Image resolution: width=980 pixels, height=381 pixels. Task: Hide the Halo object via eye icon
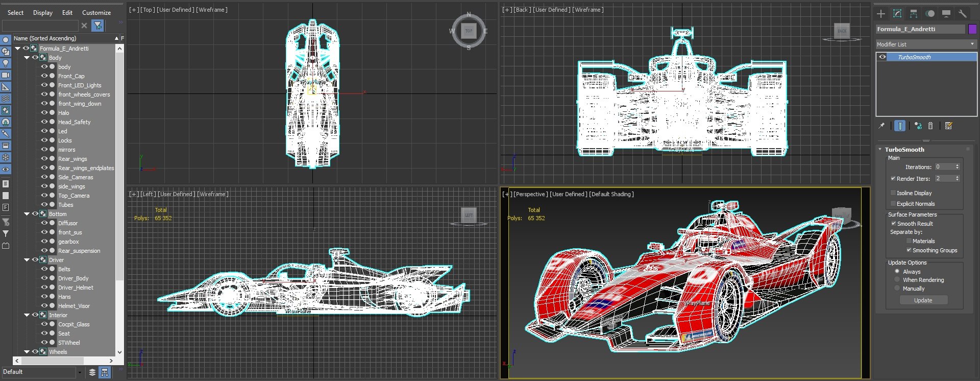pyautogui.click(x=44, y=113)
